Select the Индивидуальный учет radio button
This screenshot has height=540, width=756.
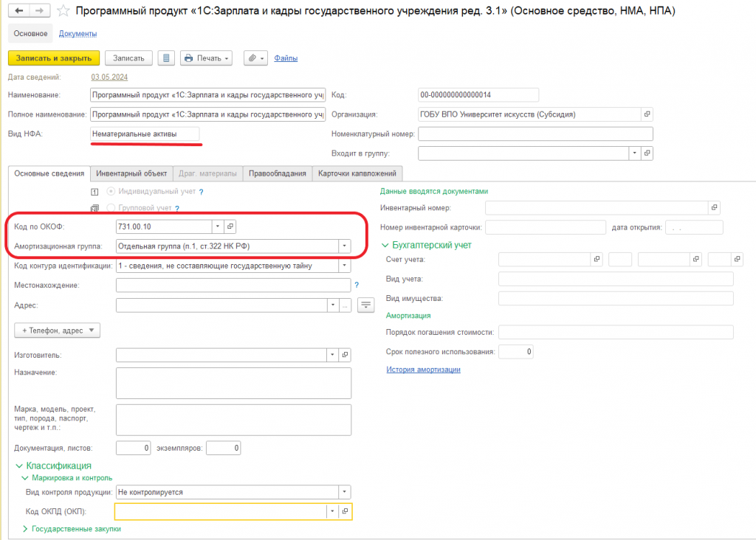tap(111, 191)
